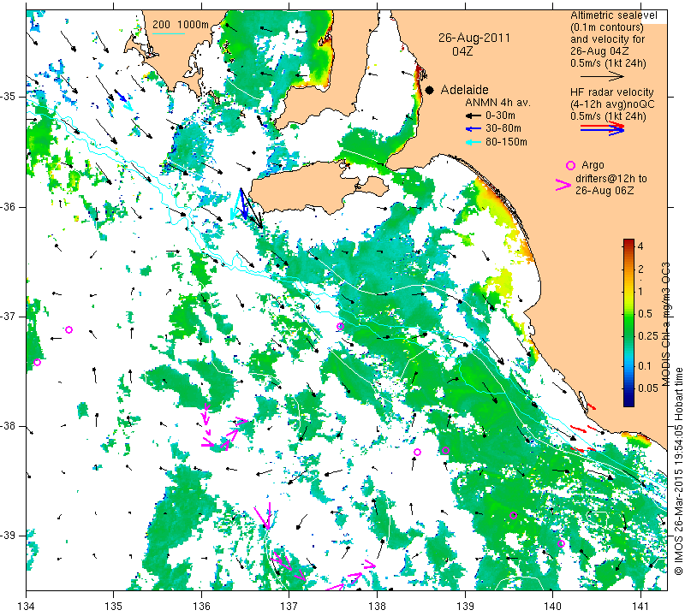Image resolution: width=685 pixels, height=616 pixels.
Task: Select the date text 26-Aug-2011
Action: point(474,38)
